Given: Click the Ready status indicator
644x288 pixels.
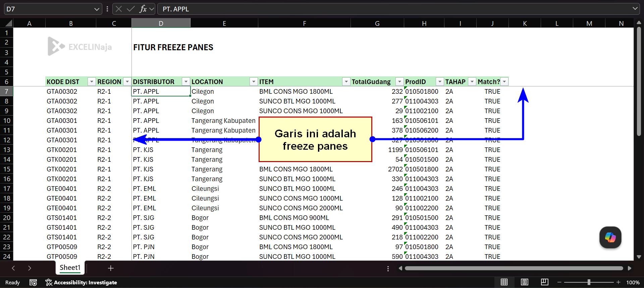Looking at the screenshot, I should pos(13,283).
